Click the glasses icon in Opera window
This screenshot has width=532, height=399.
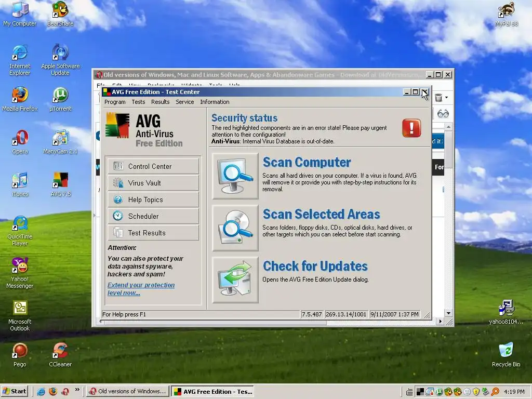point(443,114)
